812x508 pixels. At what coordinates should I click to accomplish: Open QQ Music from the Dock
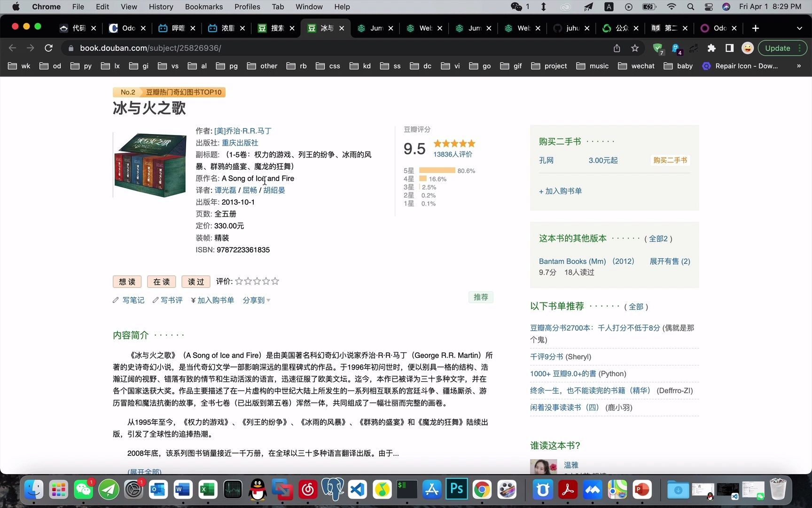(382, 489)
